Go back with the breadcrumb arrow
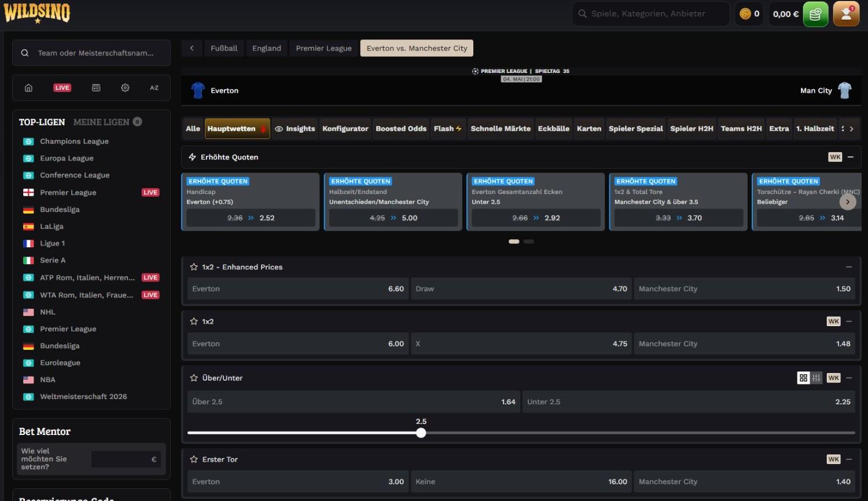 192,48
